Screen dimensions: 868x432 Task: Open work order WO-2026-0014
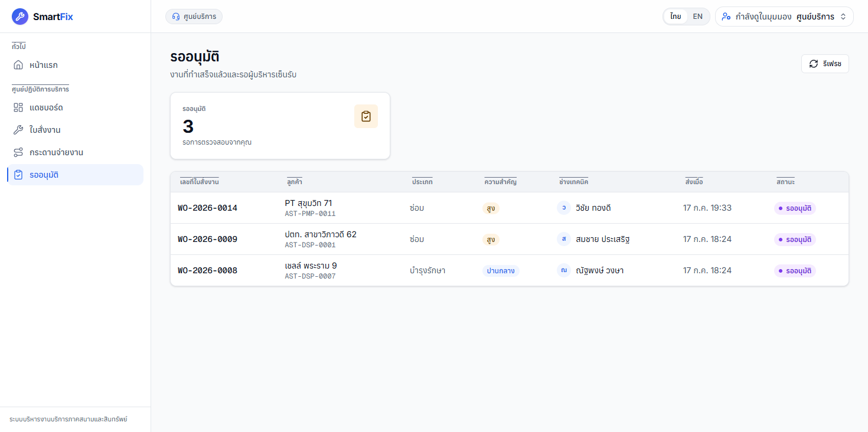(x=207, y=208)
